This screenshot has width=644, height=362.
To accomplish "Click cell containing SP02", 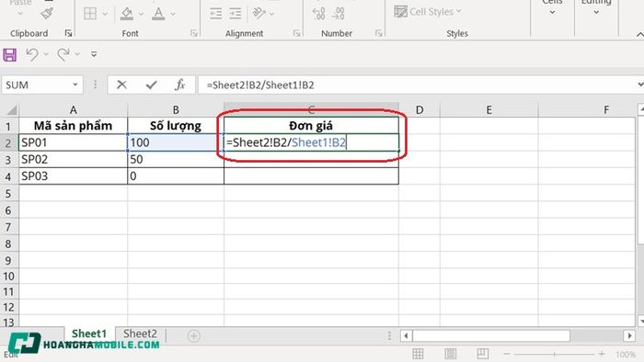I will [x=73, y=159].
